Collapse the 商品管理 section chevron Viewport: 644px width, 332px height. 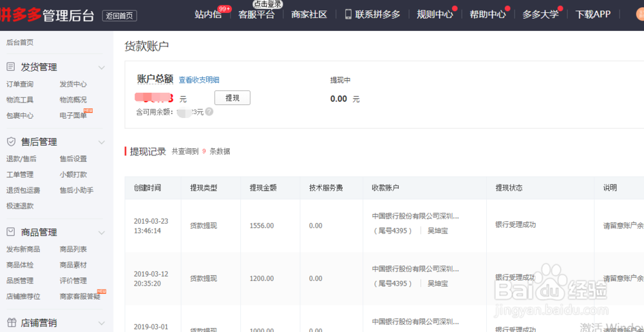click(x=102, y=233)
